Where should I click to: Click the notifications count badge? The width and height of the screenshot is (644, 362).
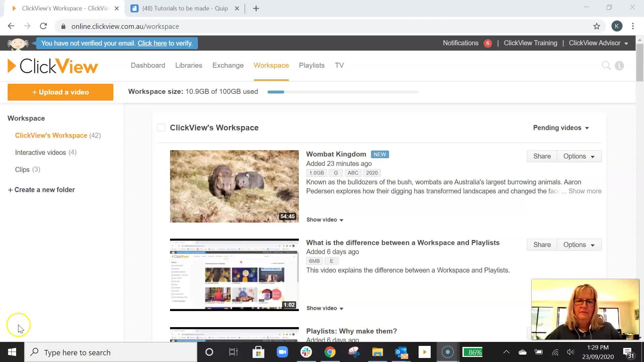click(x=488, y=43)
